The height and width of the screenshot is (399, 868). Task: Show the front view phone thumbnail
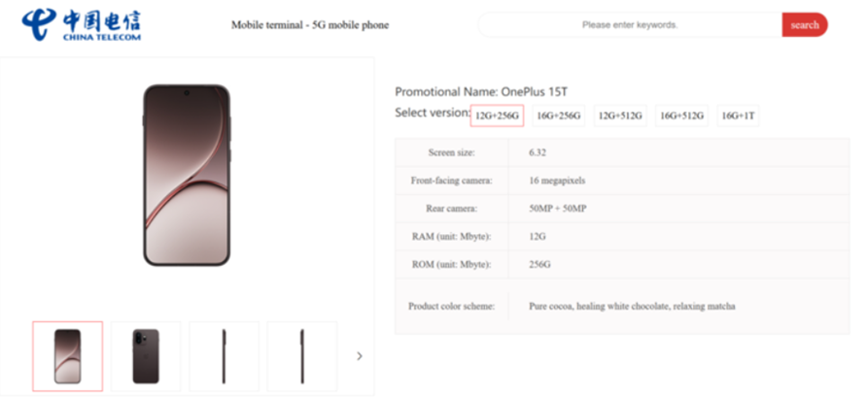(67, 356)
